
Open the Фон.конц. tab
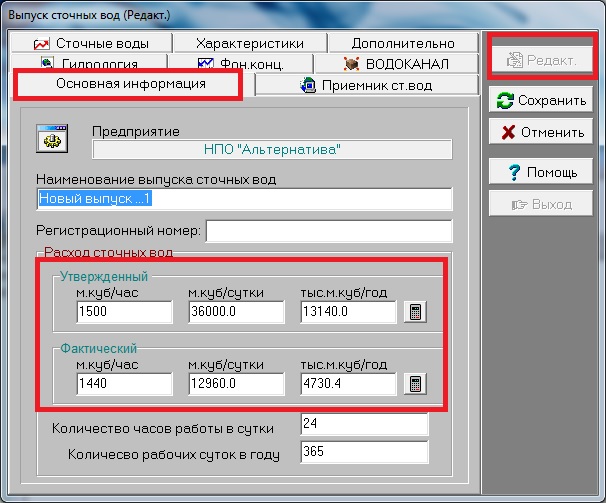tap(242, 63)
